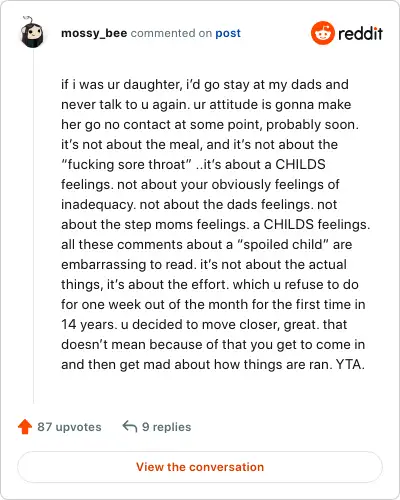400x500 pixels.
Task: Click the reply arrow icon
Action: 130,426
